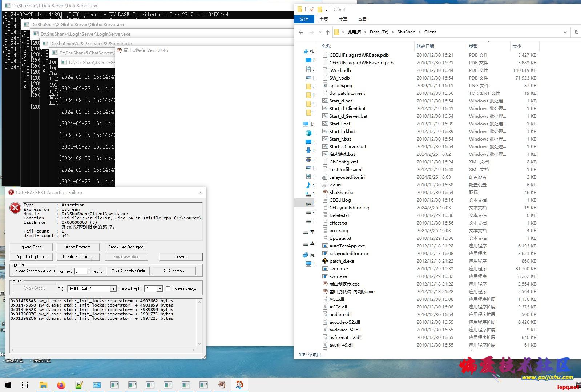Image resolution: width=581 pixels, height=392 pixels.
Task: Click the new-folder quick-access icon in title bar
Action: tap(320, 9)
